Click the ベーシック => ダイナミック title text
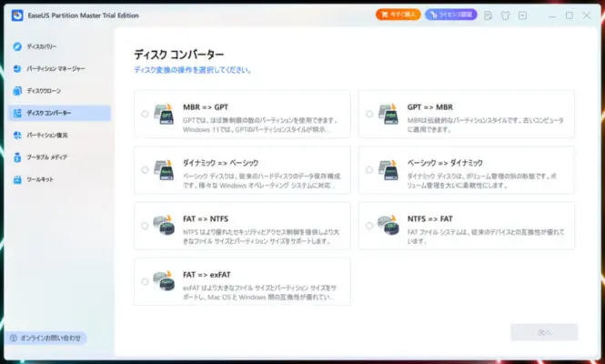The width and height of the screenshot is (605, 364). (445, 163)
